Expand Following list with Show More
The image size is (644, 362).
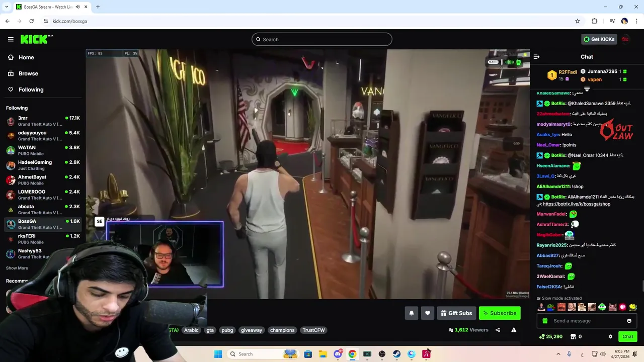coord(17,268)
